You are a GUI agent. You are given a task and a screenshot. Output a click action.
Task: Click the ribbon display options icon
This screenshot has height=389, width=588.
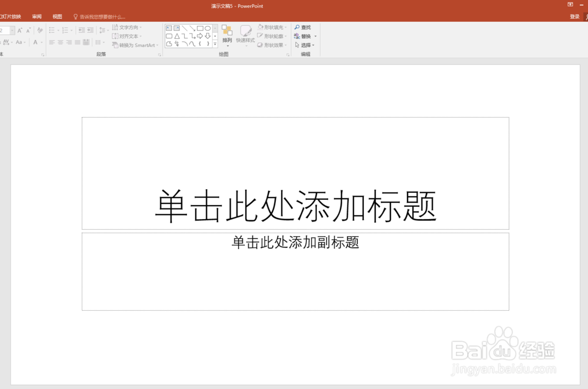point(570,5)
